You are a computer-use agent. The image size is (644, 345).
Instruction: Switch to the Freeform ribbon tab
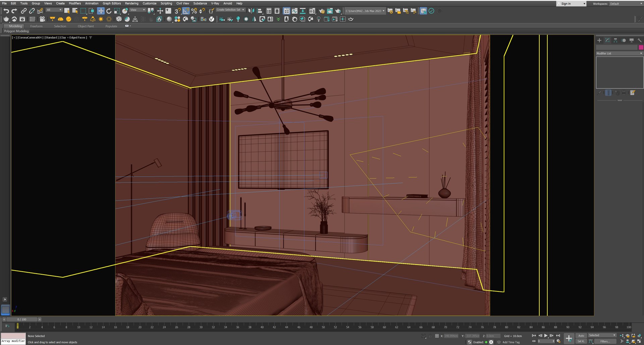click(x=36, y=26)
